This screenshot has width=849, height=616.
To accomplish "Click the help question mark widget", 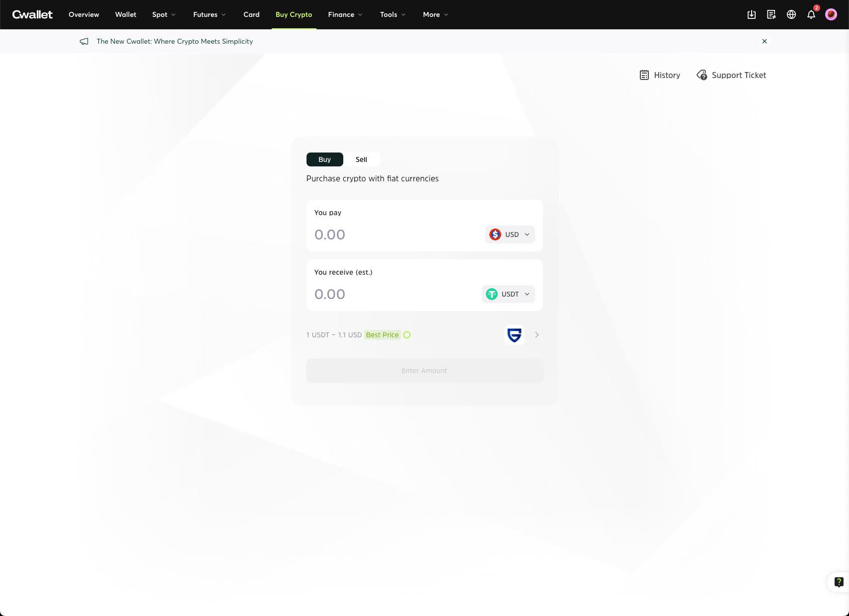I will tap(839, 582).
